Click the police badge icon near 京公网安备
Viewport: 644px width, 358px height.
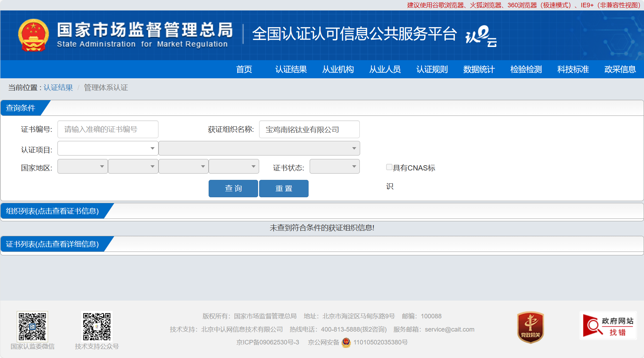(346, 342)
